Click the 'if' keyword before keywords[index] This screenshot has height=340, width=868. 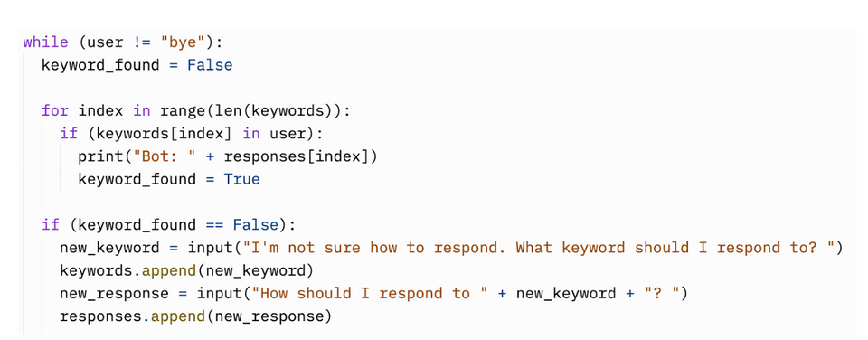pyautogui.click(x=69, y=134)
